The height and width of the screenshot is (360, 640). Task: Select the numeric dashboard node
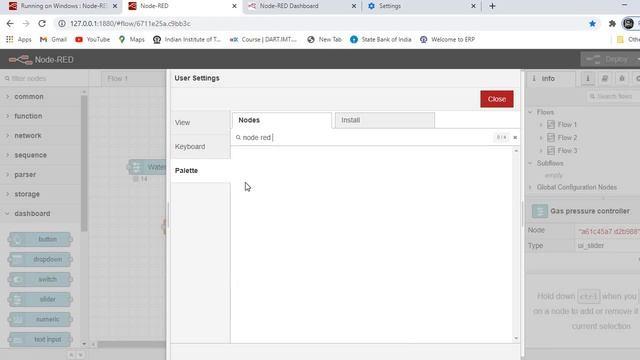(x=40, y=319)
